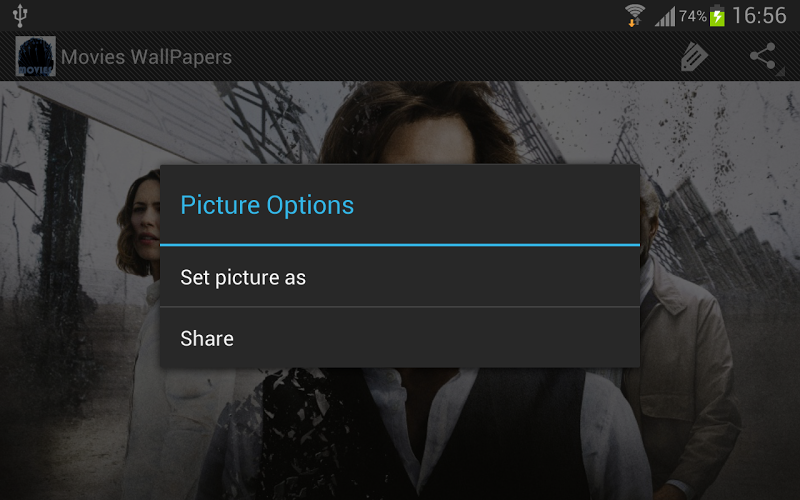Click the "Movies WallPapers" title text
The height and width of the screenshot is (500, 800).
tap(146, 57)
